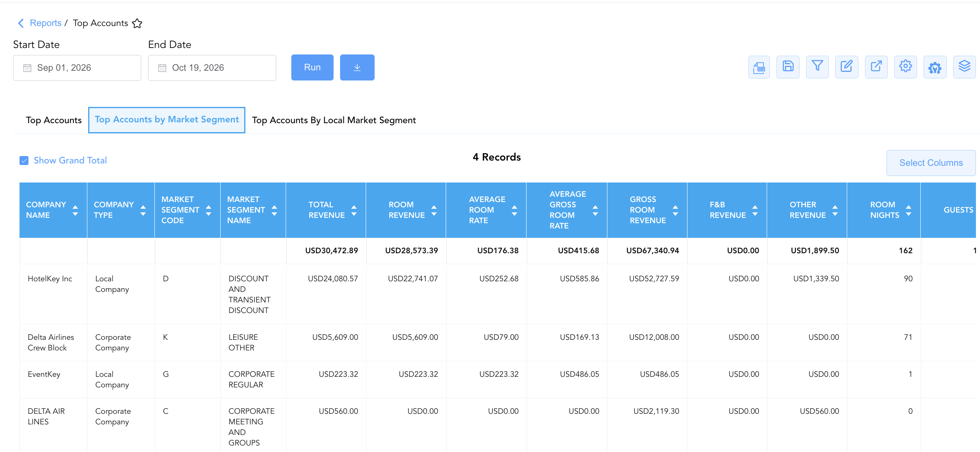The height and width of the screenshot is (452, 980).
Task: Click the End Date calendar icon
Action: coord(162,68)
